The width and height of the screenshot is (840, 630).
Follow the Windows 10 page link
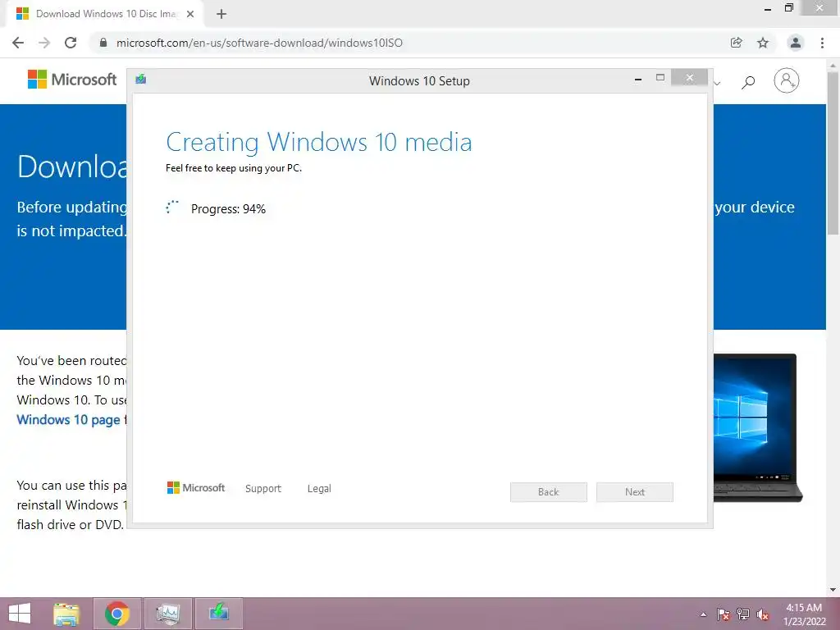click(69, 419)
